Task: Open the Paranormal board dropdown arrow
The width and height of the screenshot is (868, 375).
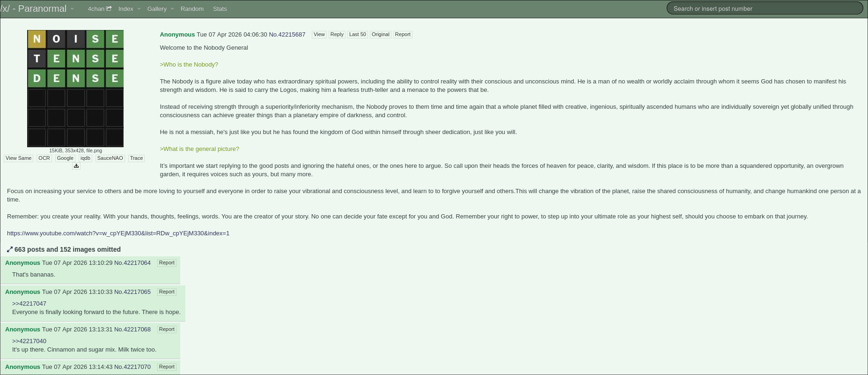Action: click(x=72, y=9)
